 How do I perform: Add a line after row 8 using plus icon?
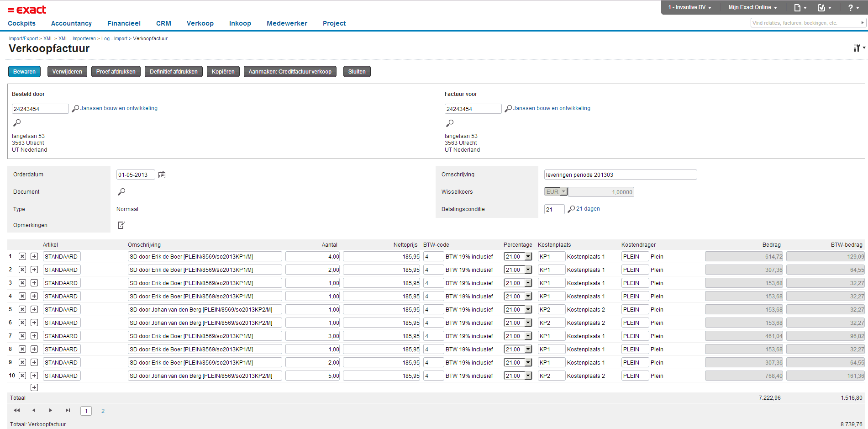click(x=34, y=350)
